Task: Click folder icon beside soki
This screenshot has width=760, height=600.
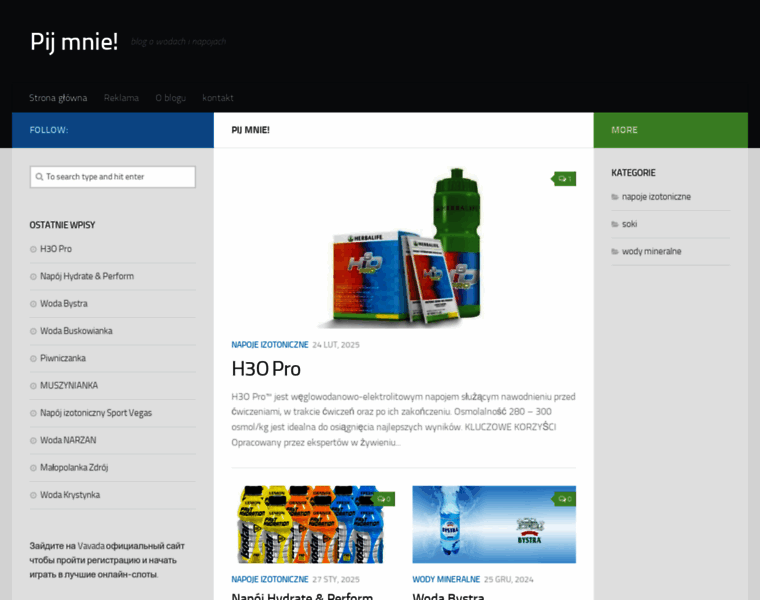Action: pos(615,224)
